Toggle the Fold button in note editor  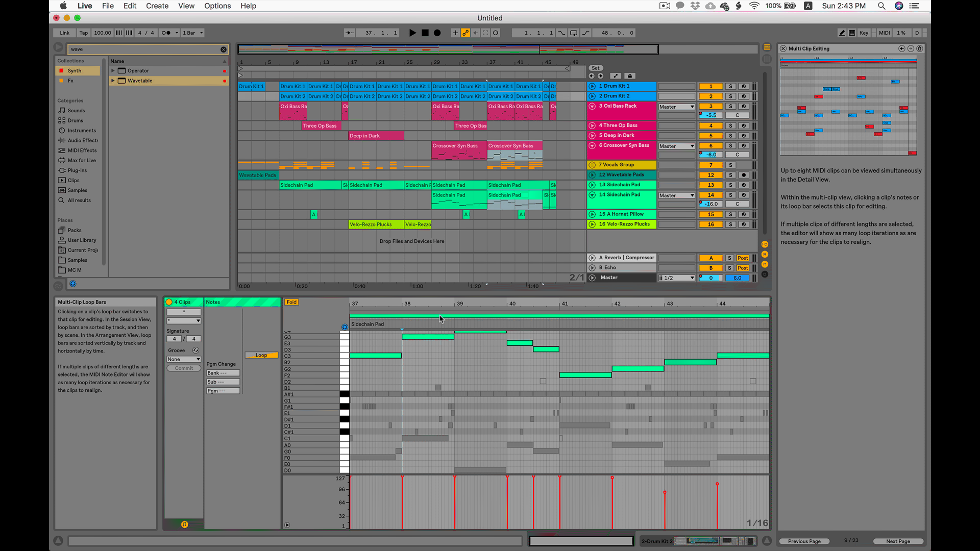pos(291,302)
